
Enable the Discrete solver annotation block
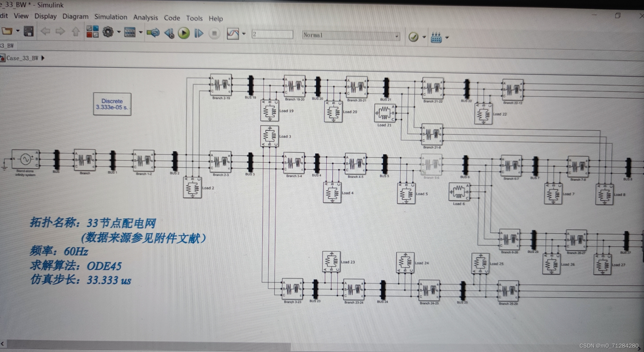(112, 104)
